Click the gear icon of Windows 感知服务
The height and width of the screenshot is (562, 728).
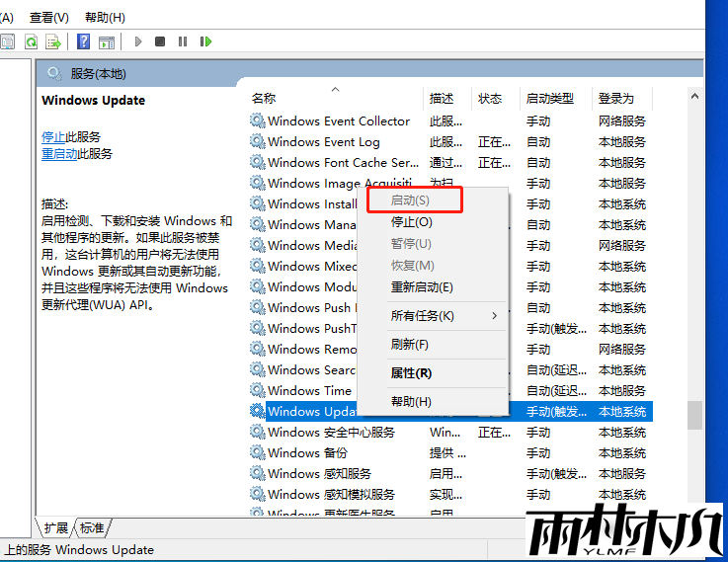click(x=257, y=473)
